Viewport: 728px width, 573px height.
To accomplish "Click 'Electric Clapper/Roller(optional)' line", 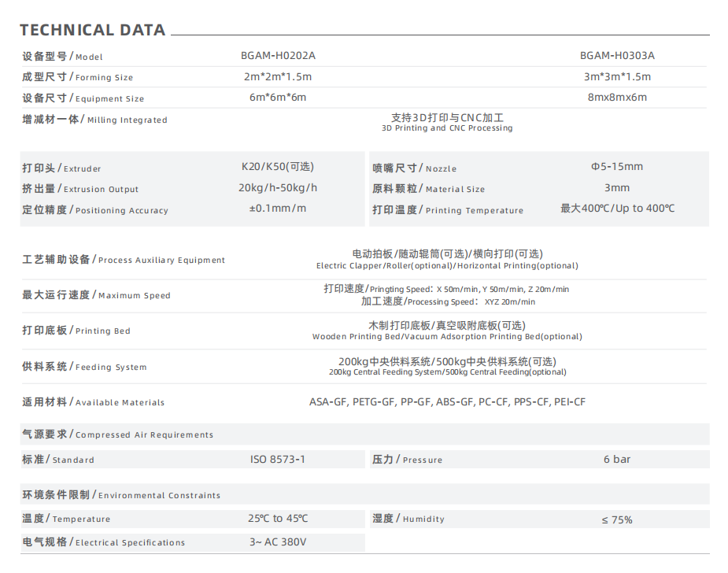I will point(447,265).
